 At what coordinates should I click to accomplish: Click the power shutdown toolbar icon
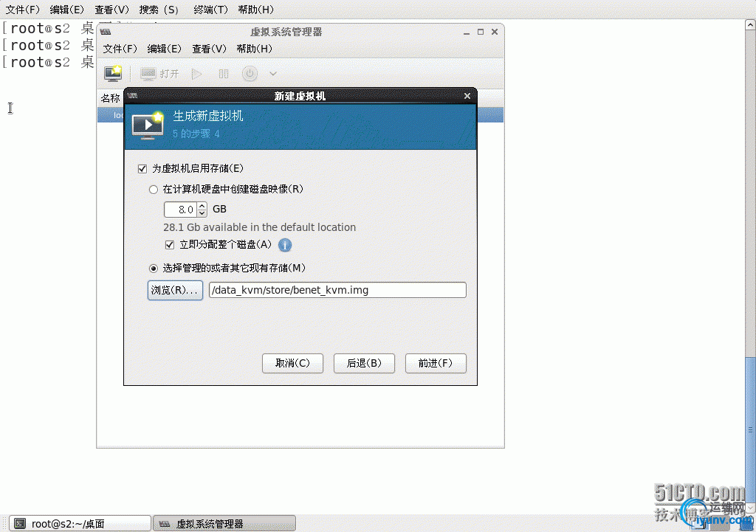tap(250, 74)
